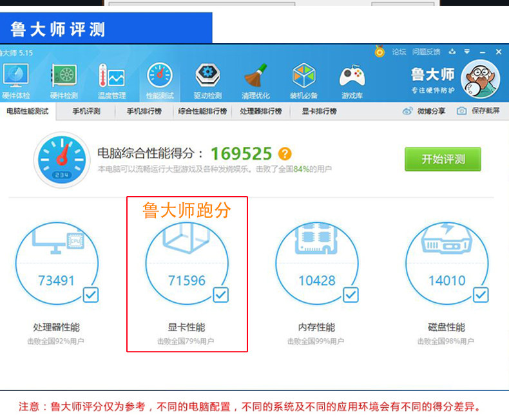Switch to 显卡排行榜 tab
The width and height of the screenshot is (509, 420).
tap(319, 111)
